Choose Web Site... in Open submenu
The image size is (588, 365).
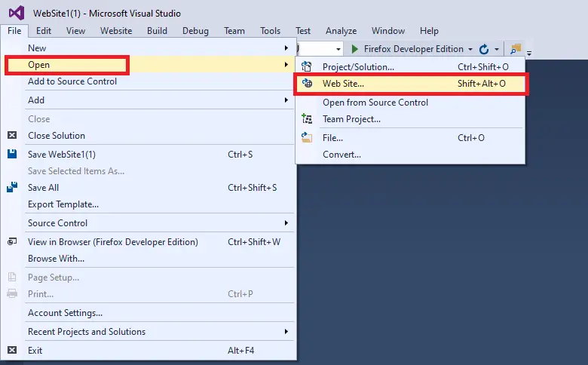pos(411,83)
